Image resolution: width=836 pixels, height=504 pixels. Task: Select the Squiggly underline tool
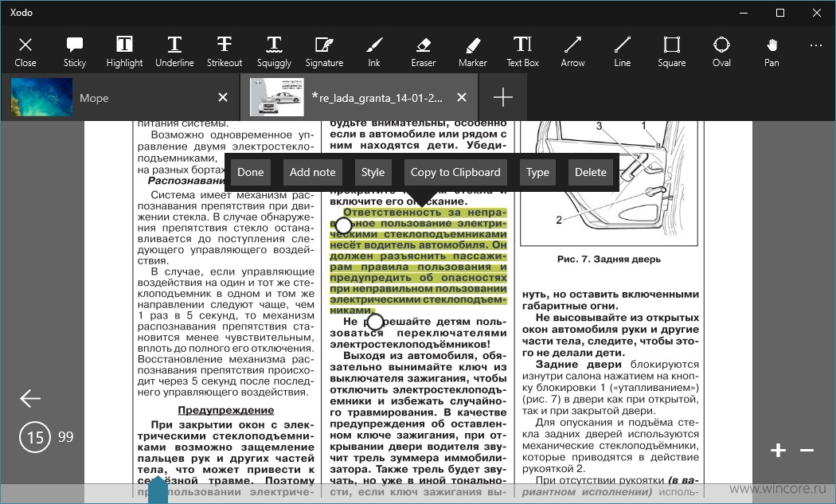(x=274, y=52)
